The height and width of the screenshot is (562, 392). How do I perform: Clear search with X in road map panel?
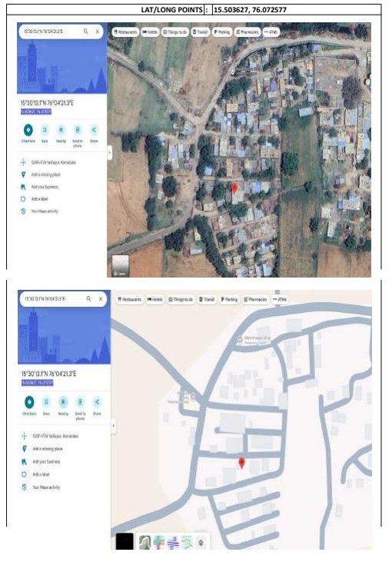(101, 299)
